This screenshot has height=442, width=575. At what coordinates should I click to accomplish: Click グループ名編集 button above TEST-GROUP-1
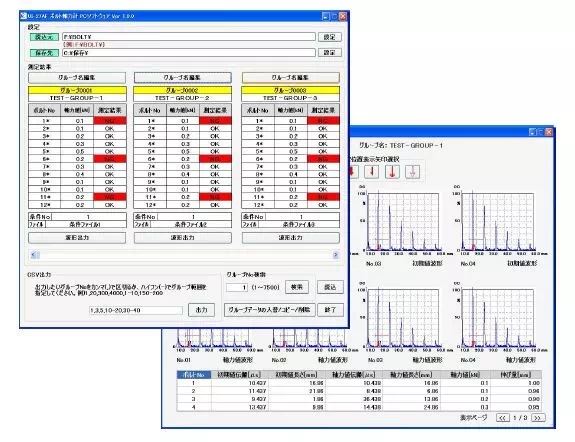coord(77,77)
